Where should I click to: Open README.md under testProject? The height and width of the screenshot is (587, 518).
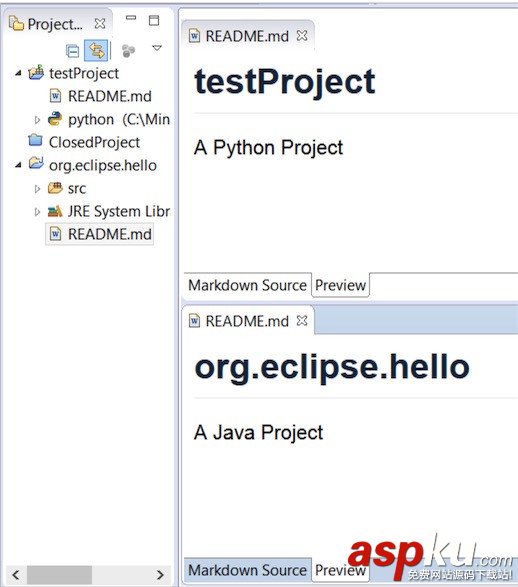(x=110, y=97)
